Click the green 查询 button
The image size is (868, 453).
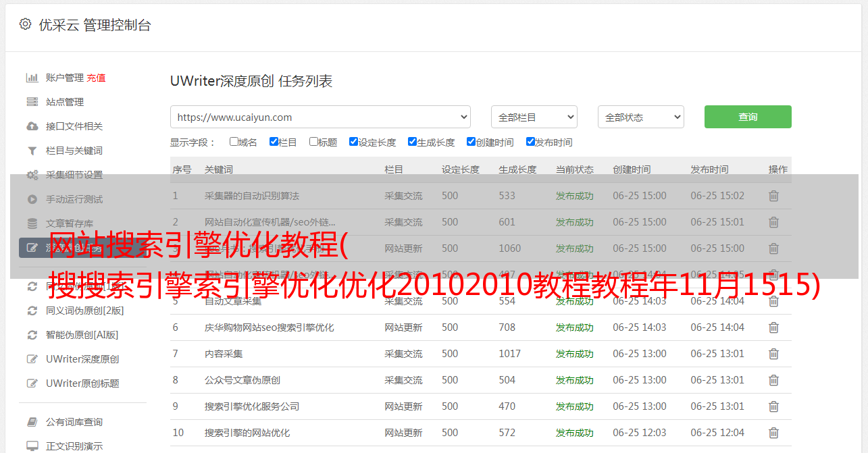click(748, 117)
